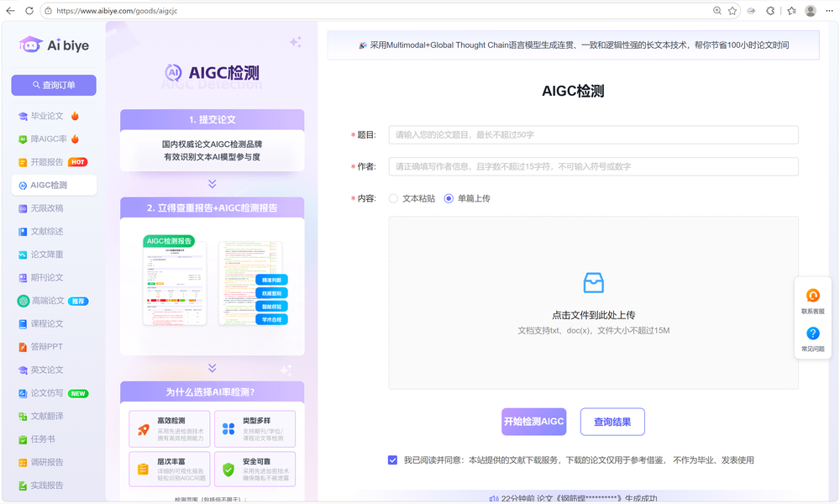Screen dimensions: 840x504
Task: Click the 英文论文 sidebar icon
Action: [23, 370]
